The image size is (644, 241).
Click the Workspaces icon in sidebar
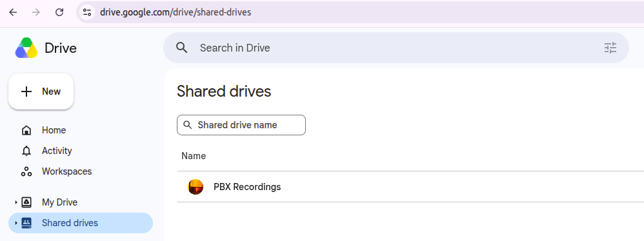26,171
